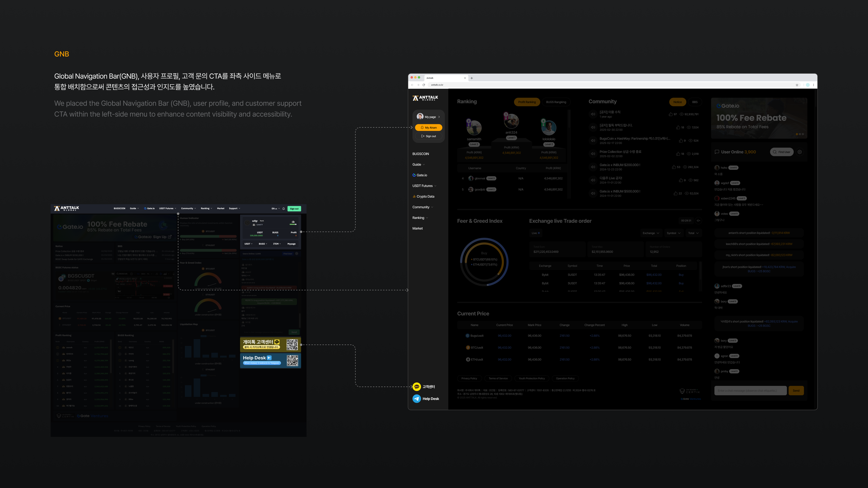Screen dimensions: 868x488
Task: Select the first banner carousel dot
Action: (x=797, y=134)
